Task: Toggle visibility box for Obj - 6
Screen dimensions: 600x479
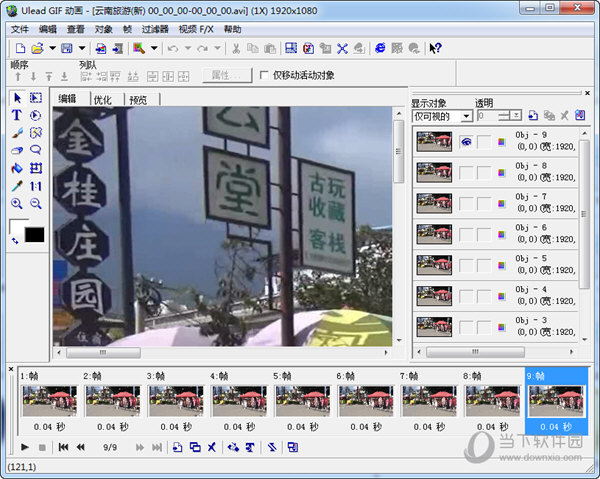Action: 466,235
